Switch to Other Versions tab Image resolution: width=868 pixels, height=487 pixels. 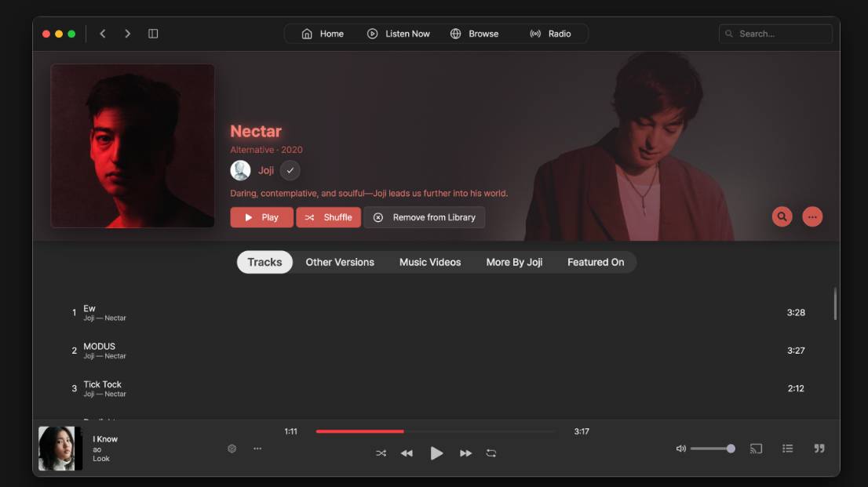[340, 262]
